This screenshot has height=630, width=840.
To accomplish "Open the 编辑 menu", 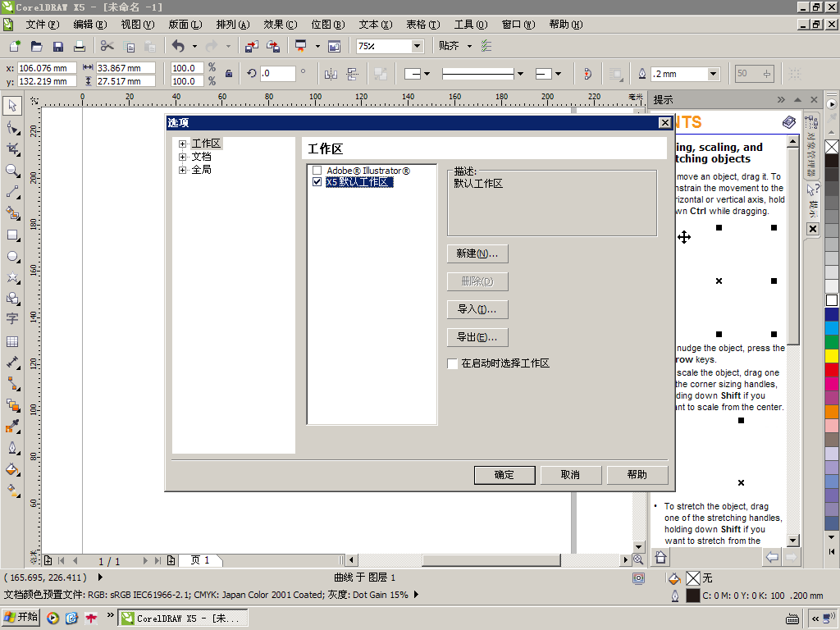I will coord(90,25).
